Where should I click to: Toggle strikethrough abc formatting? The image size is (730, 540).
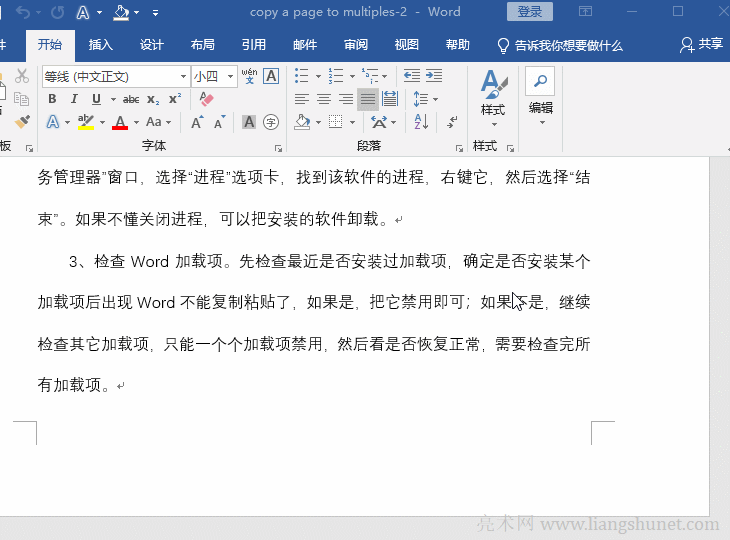pos(131,99)
